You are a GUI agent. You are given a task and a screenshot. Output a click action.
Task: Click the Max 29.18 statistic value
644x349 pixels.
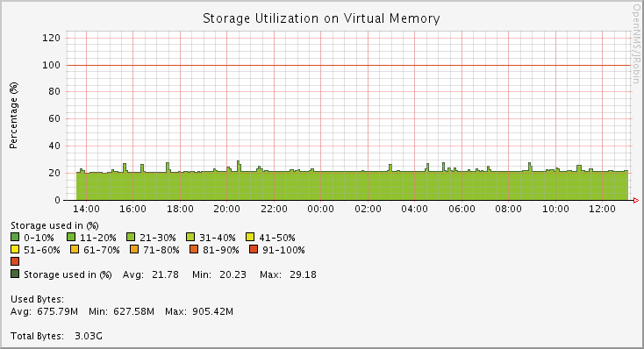coord(303,274)
